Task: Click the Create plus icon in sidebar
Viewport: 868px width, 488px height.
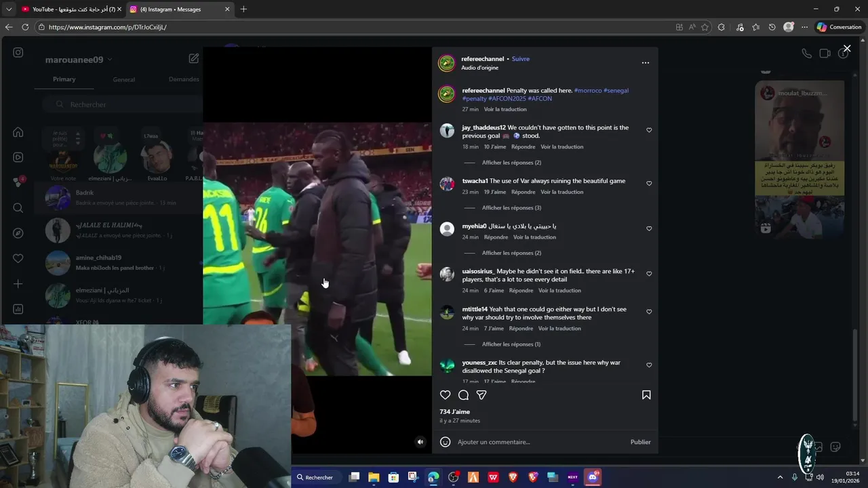Action: tap(18, 284)
